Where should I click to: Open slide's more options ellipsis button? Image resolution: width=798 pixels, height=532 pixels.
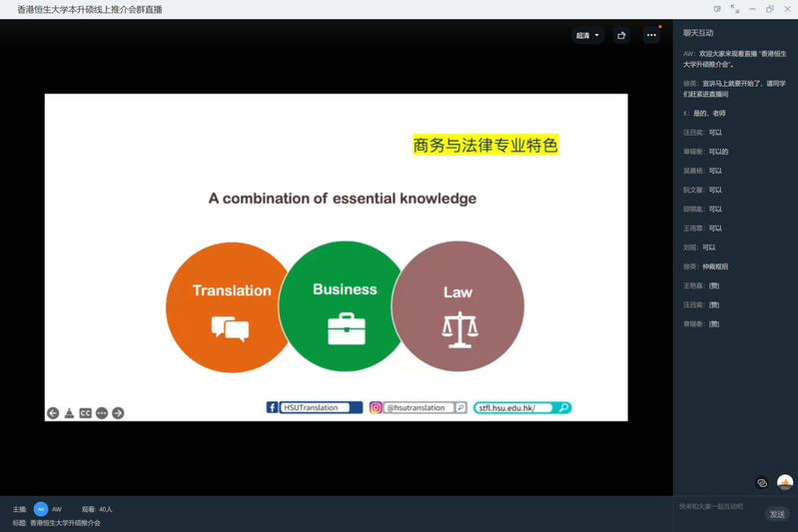102,413
